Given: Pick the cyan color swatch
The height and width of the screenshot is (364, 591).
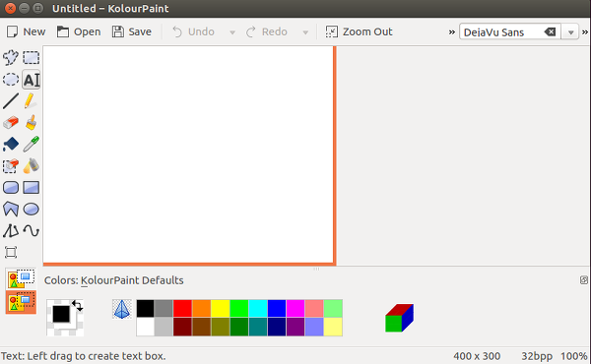Looking at the screenshot, I should click(x=258, y=309).
